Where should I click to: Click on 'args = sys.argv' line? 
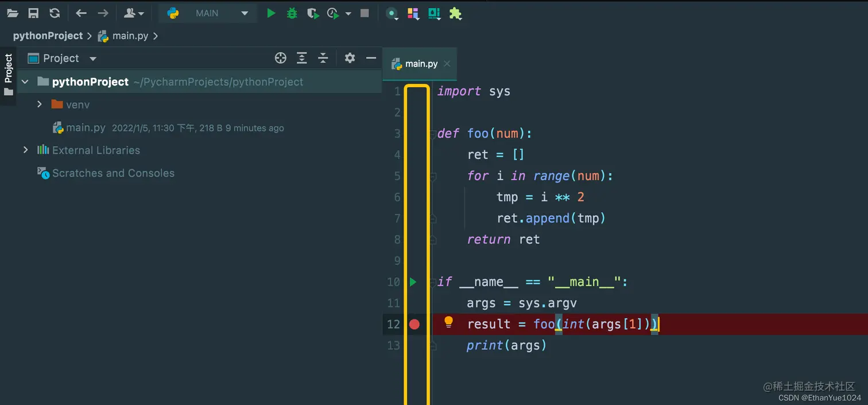522,303
